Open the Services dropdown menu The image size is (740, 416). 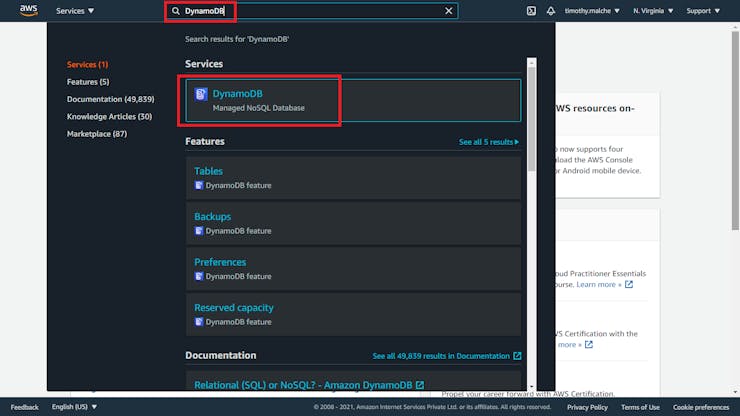coord(75,11)
